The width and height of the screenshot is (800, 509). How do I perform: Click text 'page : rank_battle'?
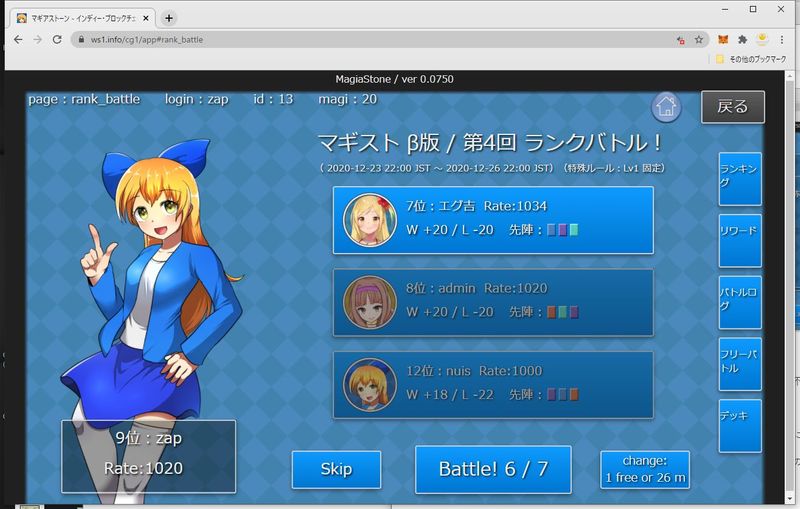[x=84, y=99]
